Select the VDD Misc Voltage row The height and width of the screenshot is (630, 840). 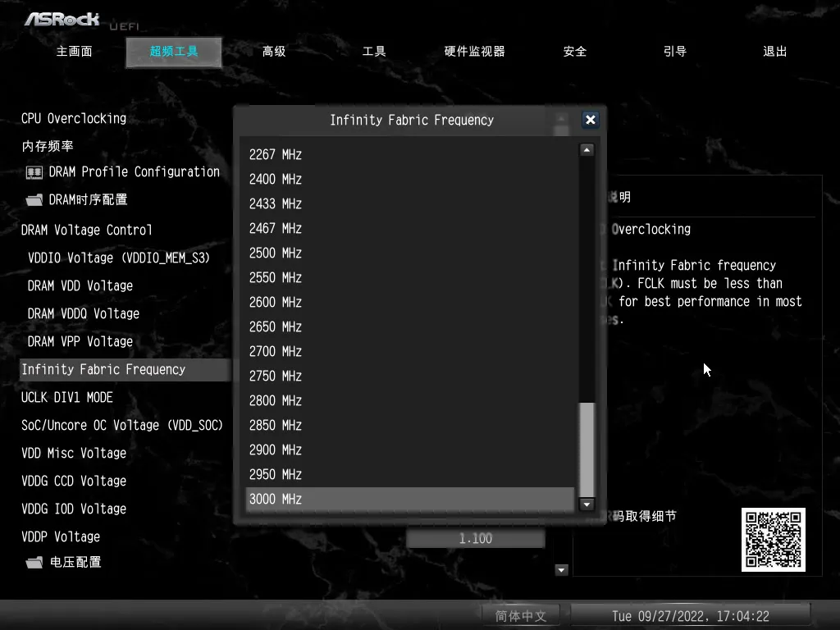pyautogui.click(x=73, y=453)
